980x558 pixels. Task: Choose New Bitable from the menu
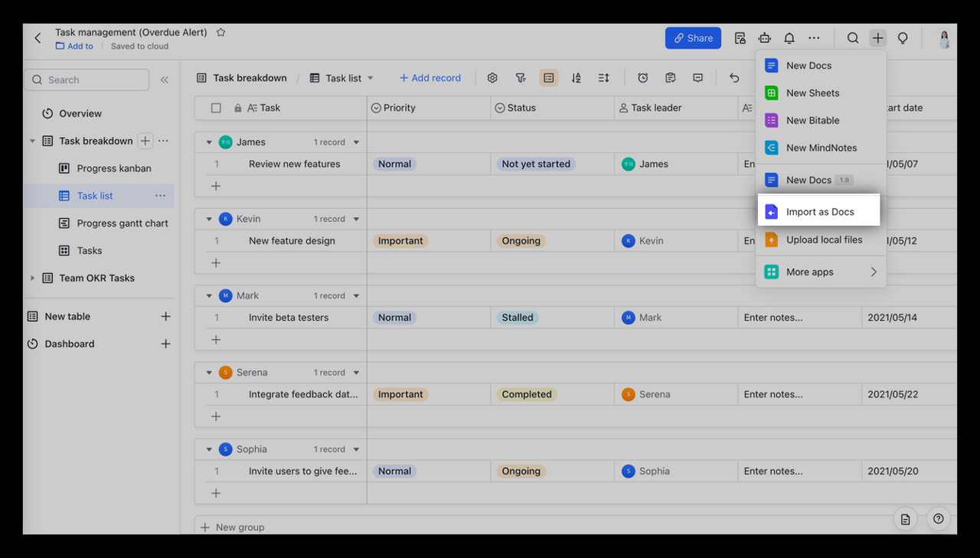click(812, 120)
